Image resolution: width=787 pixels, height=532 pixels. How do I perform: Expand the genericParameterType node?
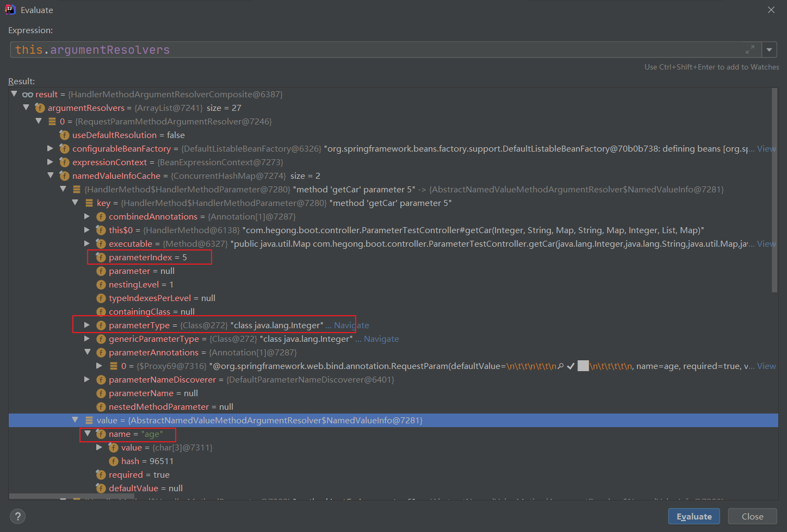coord(87,339)
